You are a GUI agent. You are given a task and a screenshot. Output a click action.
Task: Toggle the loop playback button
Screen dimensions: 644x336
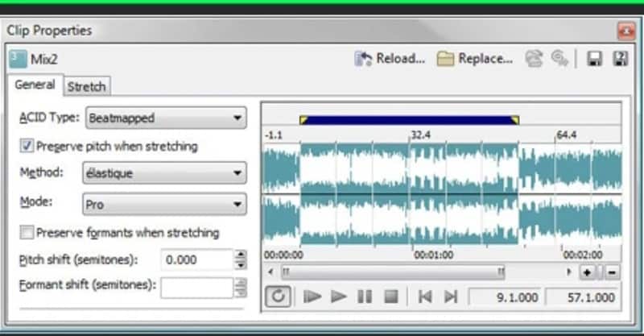(x=278, y=296)
